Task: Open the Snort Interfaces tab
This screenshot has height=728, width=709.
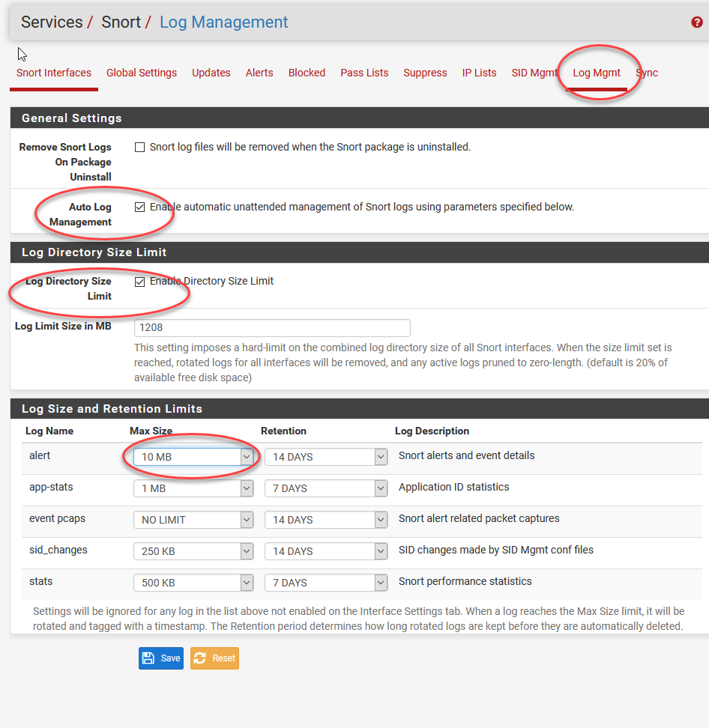Action: coord(54,73)
